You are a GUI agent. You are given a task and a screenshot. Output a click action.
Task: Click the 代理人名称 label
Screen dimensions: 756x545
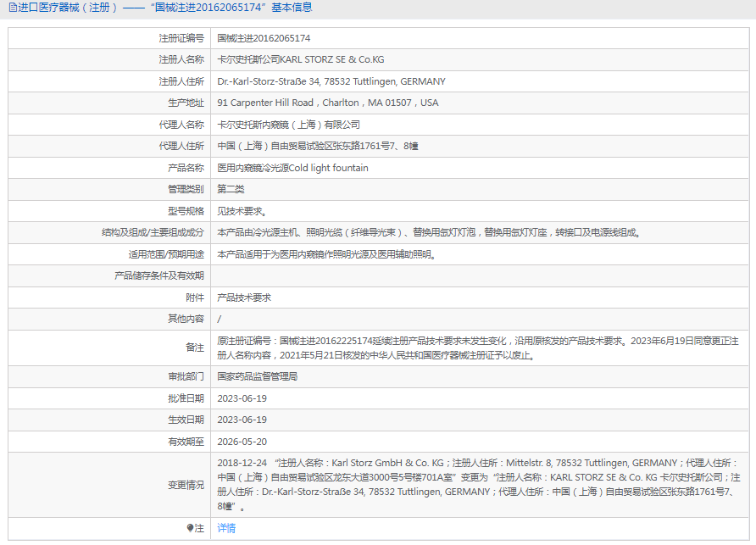tap(181, 125)
